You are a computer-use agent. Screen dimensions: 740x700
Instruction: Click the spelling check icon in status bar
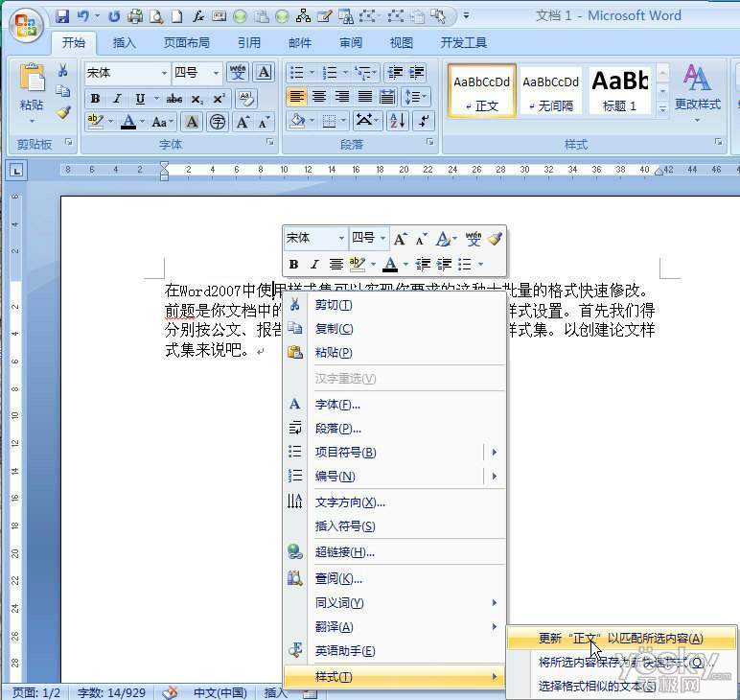pos(170,693)
